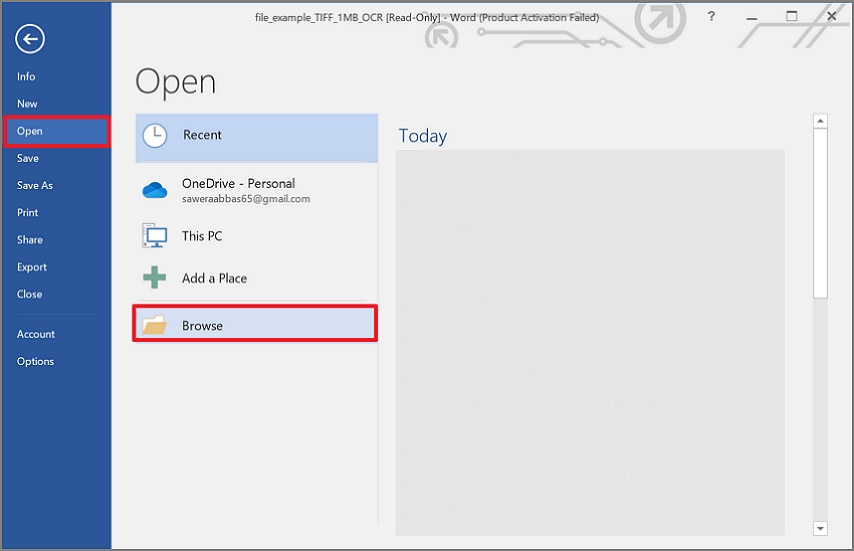Click the recent files scroll up arrow
Screen dimensions: 854x551
(x=820, y=121)
